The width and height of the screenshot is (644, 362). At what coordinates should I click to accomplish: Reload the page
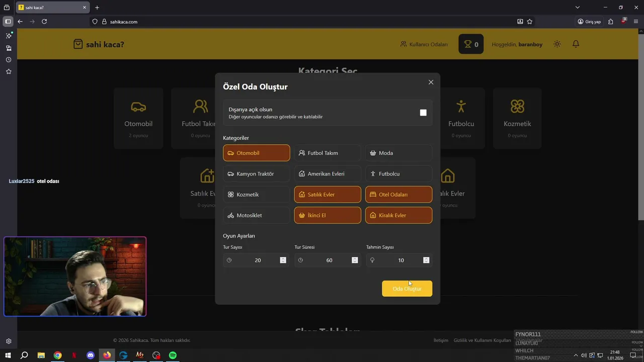(x=44, y=22)
